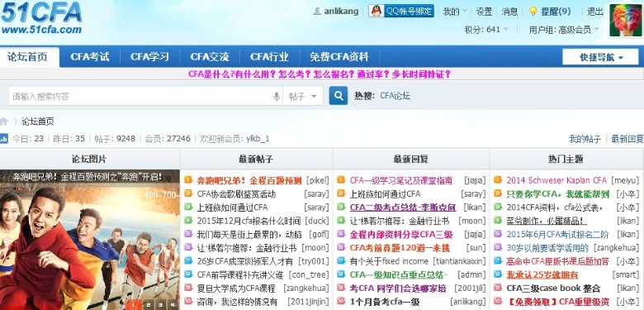Click the 51CFA site logo

41,17
